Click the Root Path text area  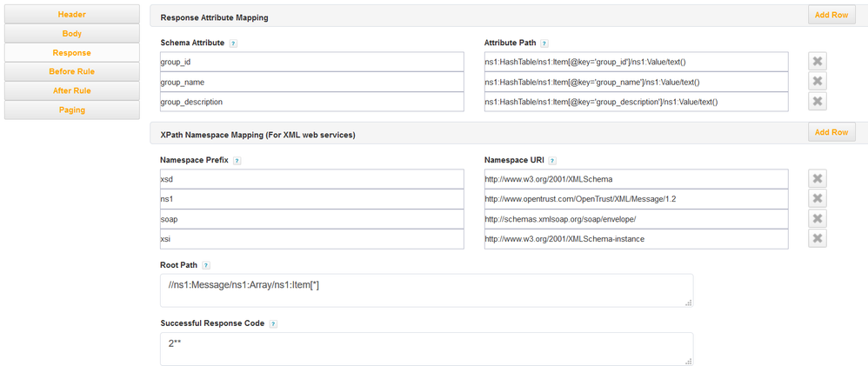[x=426, y=290]
